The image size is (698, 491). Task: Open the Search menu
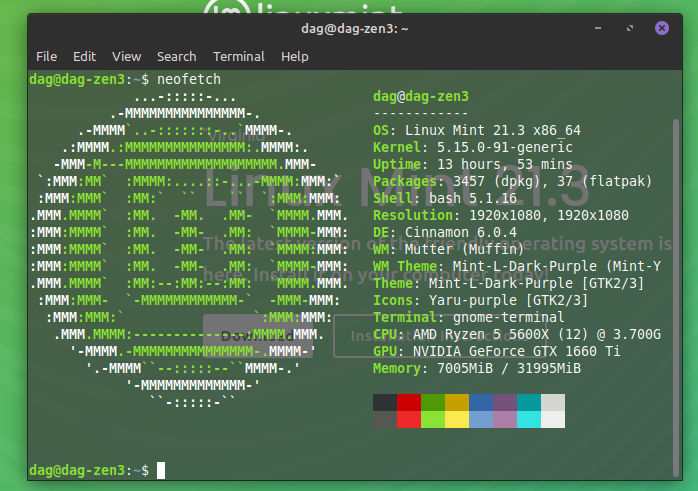click(x=176, y=57)
